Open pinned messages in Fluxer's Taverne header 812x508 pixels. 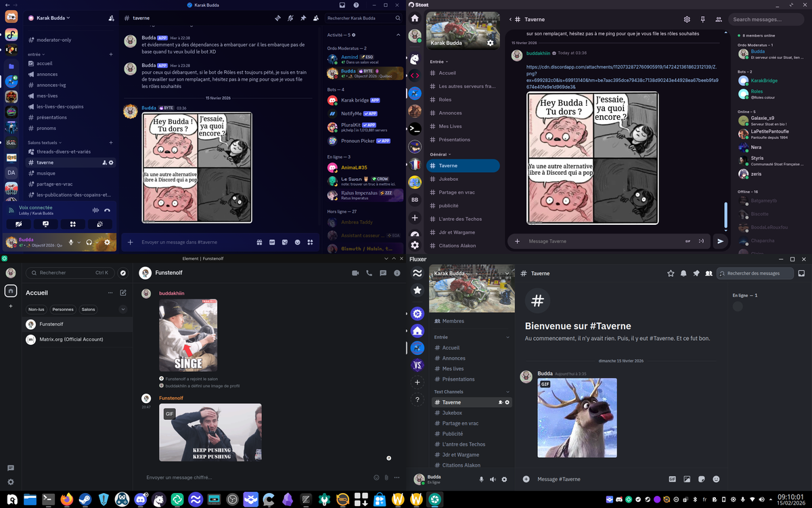click(696, 273)
